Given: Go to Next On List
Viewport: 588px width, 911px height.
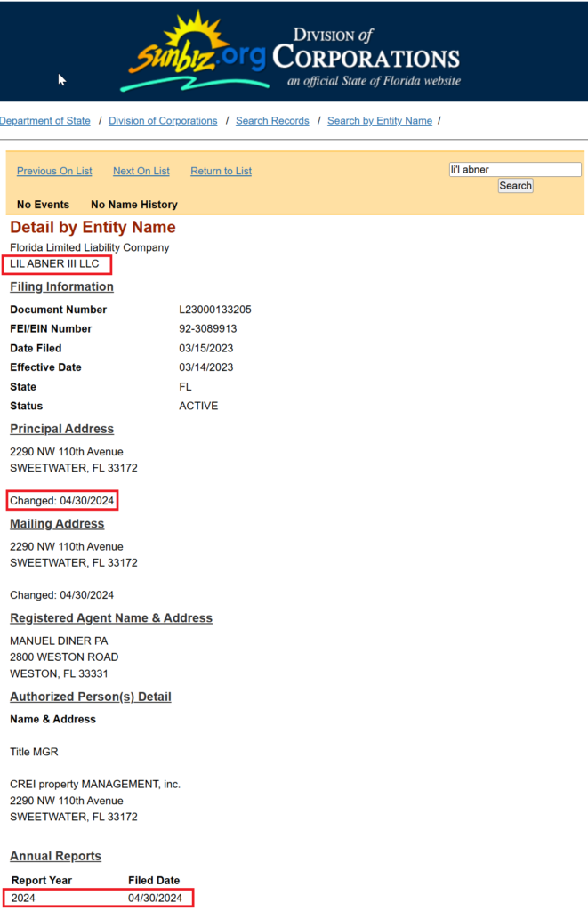Looking at the screenshot, I should 141,171.
